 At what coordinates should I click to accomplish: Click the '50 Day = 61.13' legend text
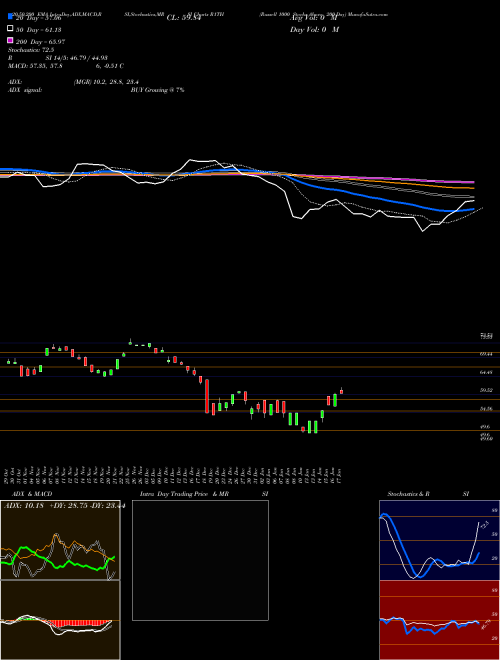coord(39,30)
